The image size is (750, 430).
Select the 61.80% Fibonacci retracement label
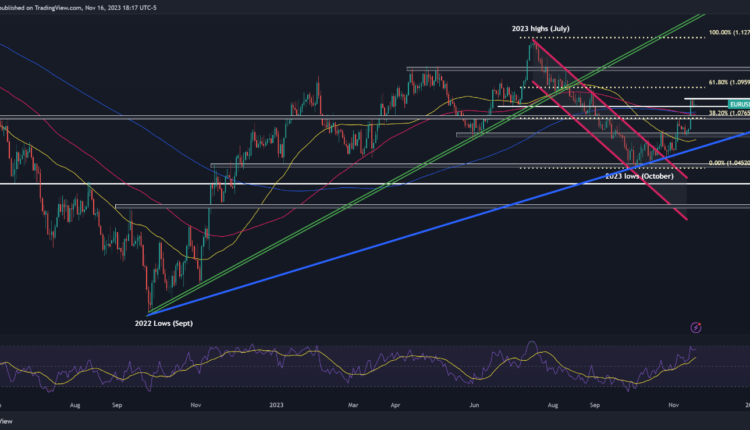727,82
